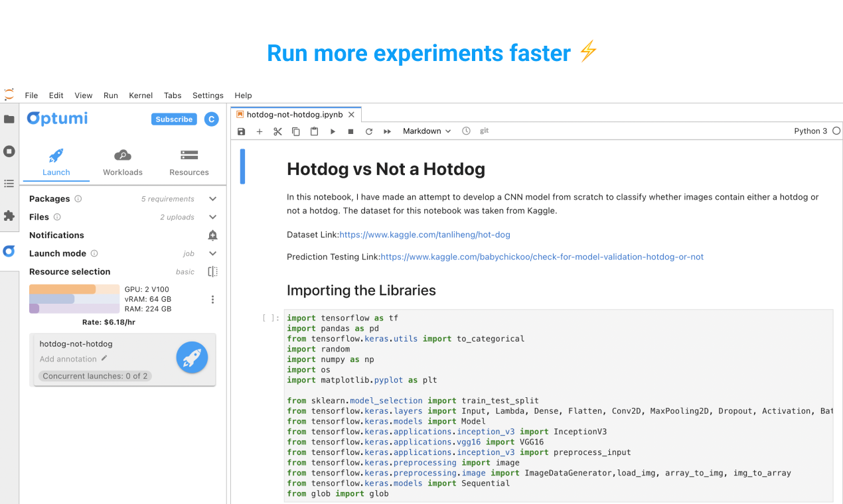
Task: Click the git toolbar button
Action: [485, 131]
